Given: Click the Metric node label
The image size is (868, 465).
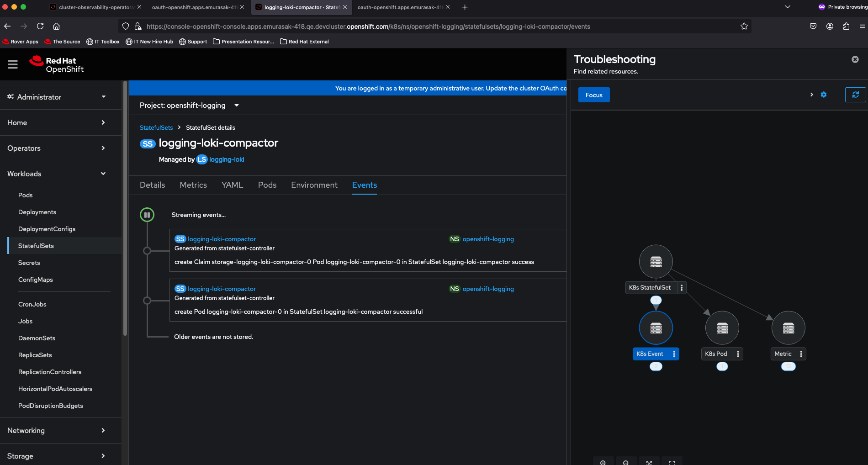Looking at the screenshot, I should (x=783, y=354).
